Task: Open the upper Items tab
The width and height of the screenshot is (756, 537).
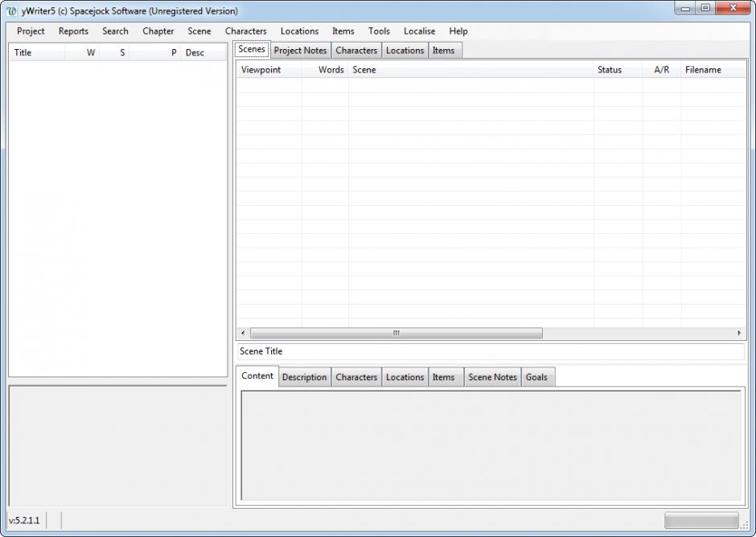Action: pos(444,51)
